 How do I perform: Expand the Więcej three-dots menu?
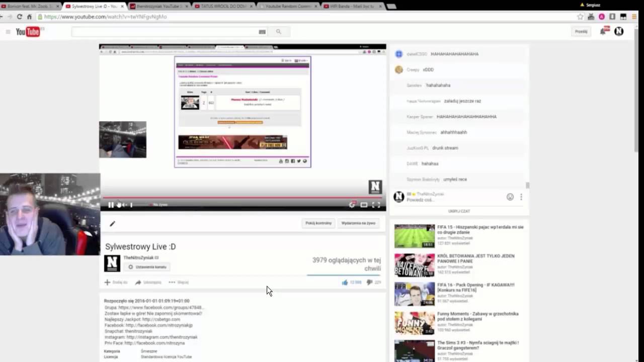click(x=179, y=283)
